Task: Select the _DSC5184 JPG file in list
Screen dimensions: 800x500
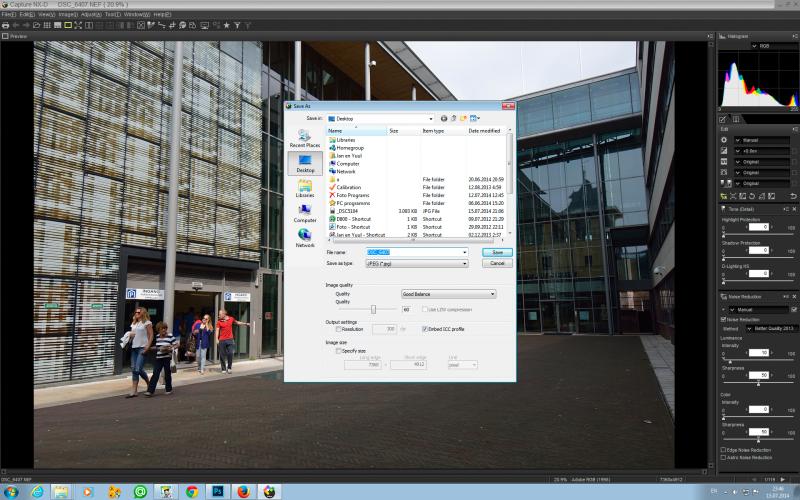Action: tap(348, 211)
